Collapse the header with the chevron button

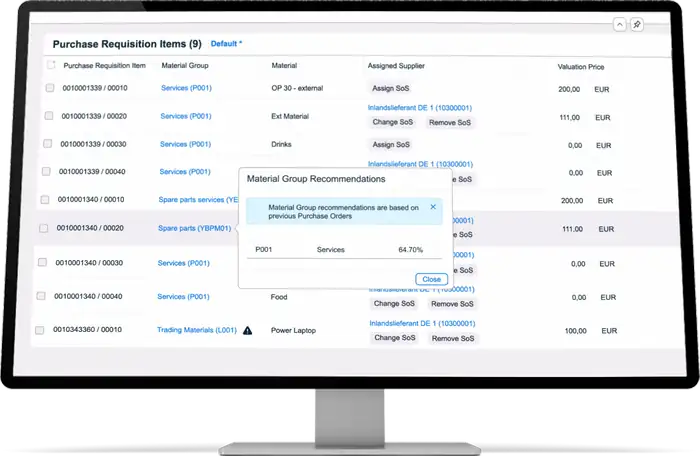619,24
